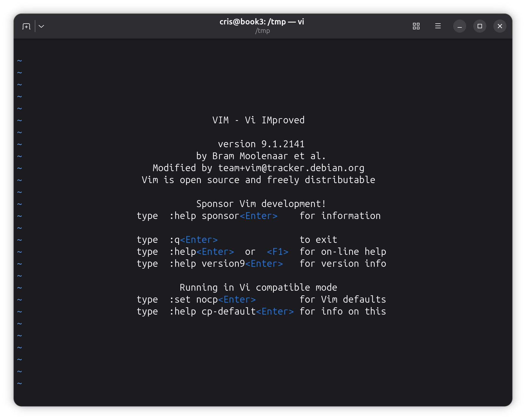Click the '<F1>' key hint
526x420 pixels.
point(277,252)
